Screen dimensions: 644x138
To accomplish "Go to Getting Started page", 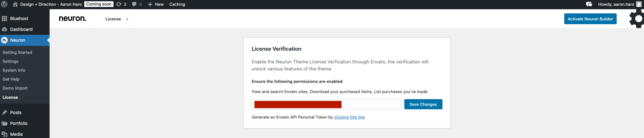I will (x=17, y=52).
